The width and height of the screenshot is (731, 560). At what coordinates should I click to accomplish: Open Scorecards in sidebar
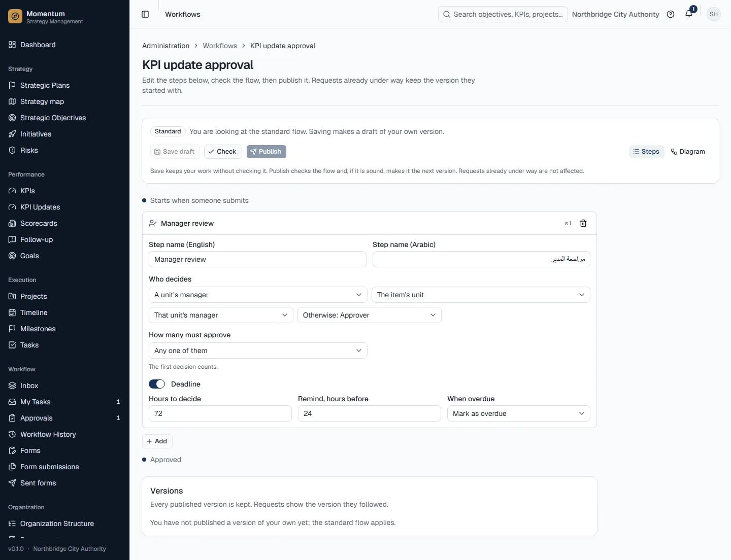[x=64, y=223]
